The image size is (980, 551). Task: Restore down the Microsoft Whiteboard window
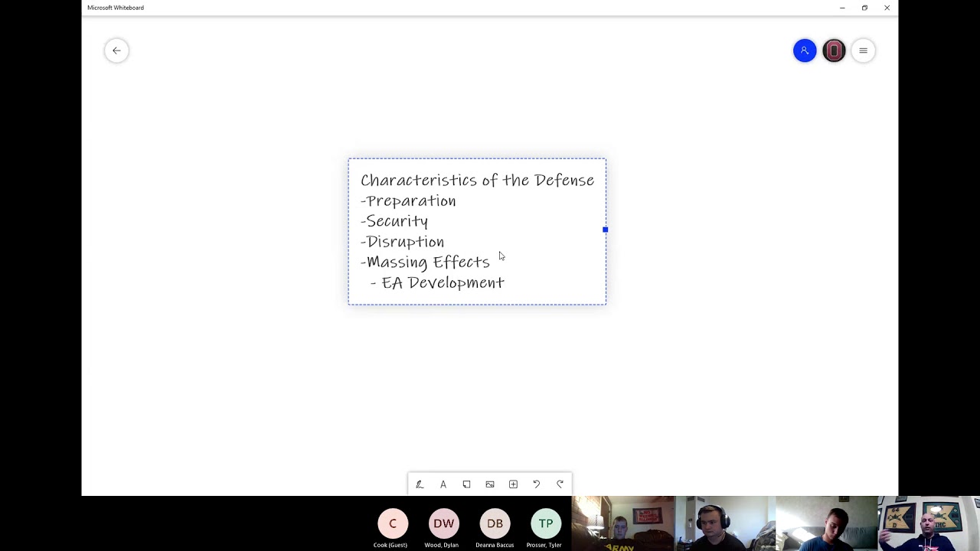click(x=864, y=8)
